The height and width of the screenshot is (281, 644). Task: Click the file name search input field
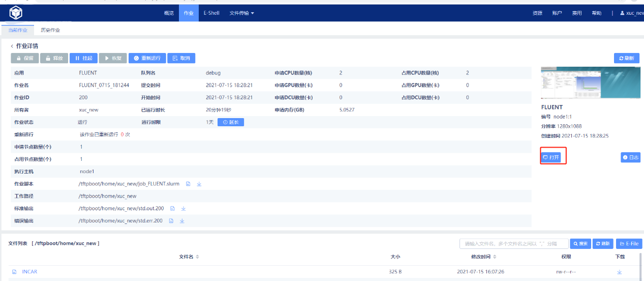coord(513,244)
